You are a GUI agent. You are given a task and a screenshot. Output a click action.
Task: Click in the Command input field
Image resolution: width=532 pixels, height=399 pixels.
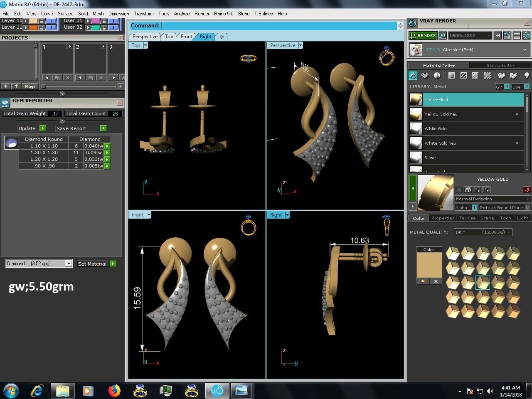[x=279, y=26]
